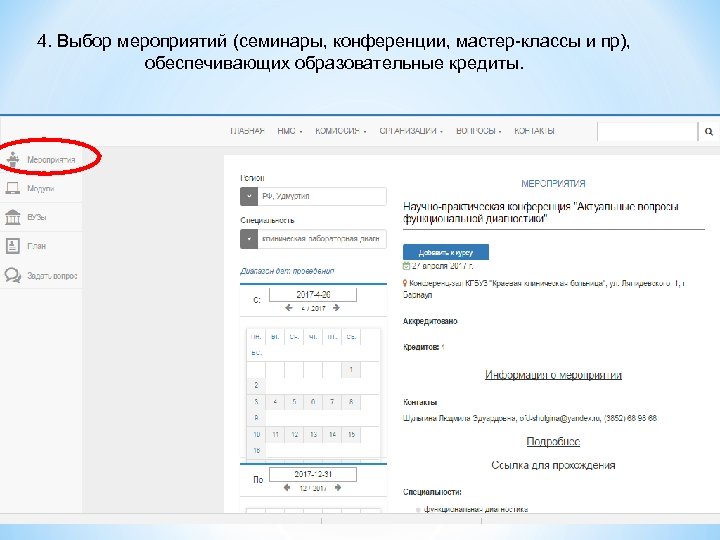Click the calendar icon next to 27 апреля 2017
The width and height of the screenshot is (720, 540).
click(406, 266)
